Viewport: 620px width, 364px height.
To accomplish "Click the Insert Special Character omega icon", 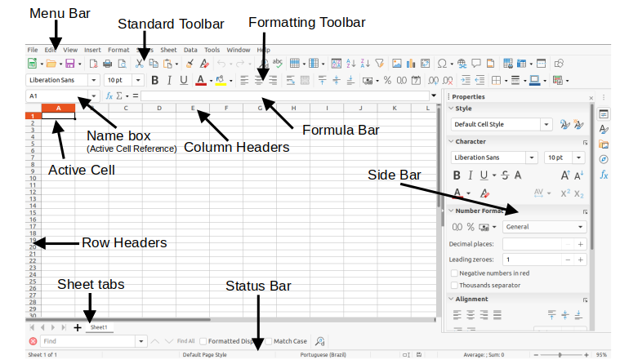I will click(x=442, y=64).
